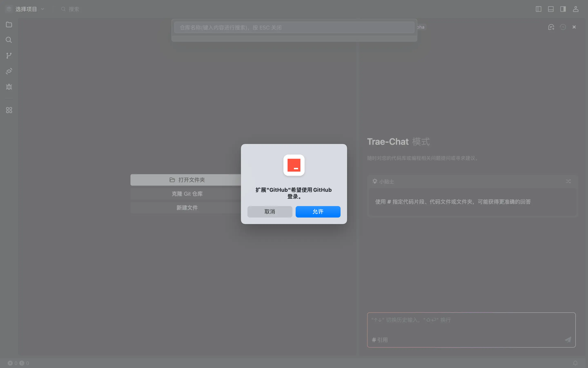Click the send message paper plane icon
Viewport: 588px width, 368px height.
click(x=568, y=340)
